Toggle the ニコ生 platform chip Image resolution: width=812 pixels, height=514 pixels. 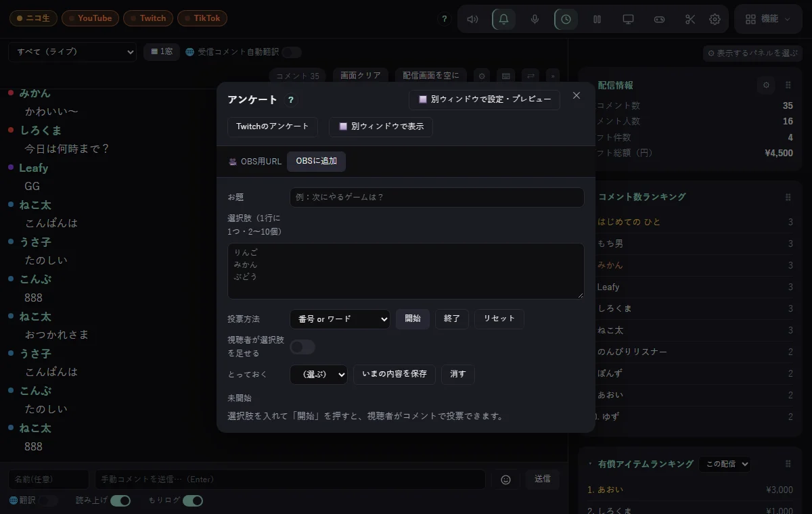(x=33, y=18)
